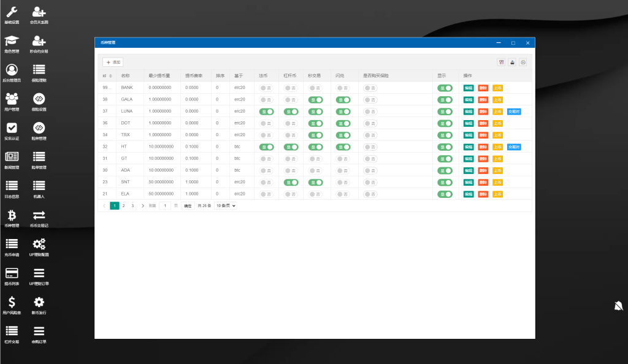Open 币币交易记 exchange arrows icon
This screenshot has height=364, width=628.
coord(39,215)
